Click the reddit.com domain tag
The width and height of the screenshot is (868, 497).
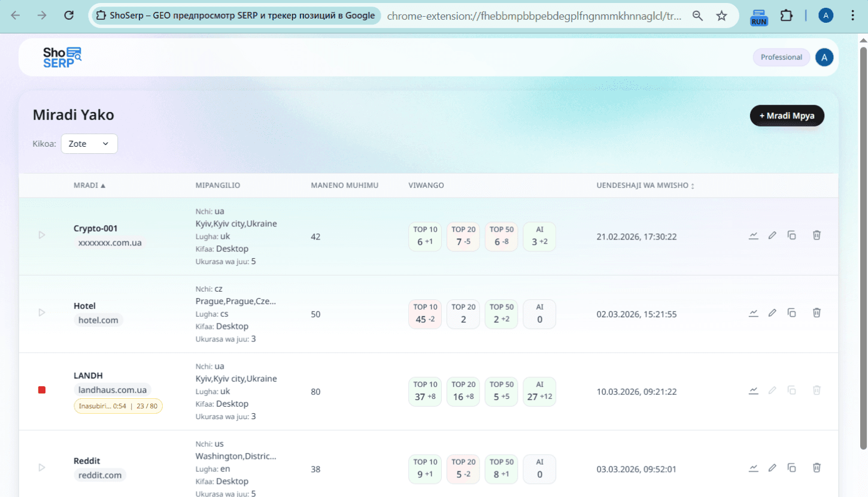click(x=100, y=475)
